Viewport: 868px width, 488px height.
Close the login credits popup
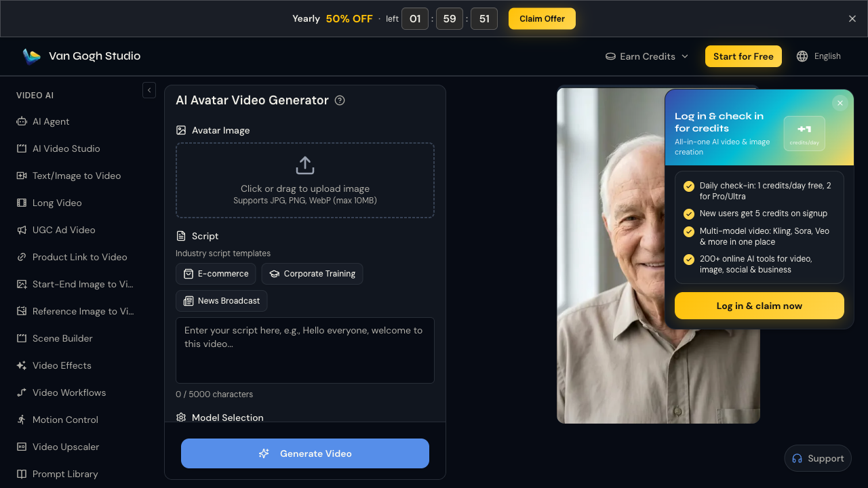click(x=840, y=103)
